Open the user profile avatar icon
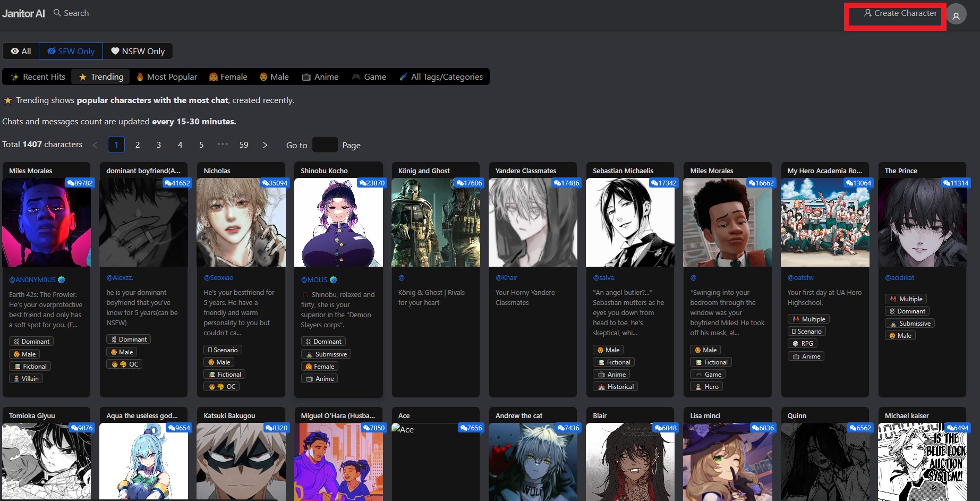The image size is (980, 501). (956, 14)
